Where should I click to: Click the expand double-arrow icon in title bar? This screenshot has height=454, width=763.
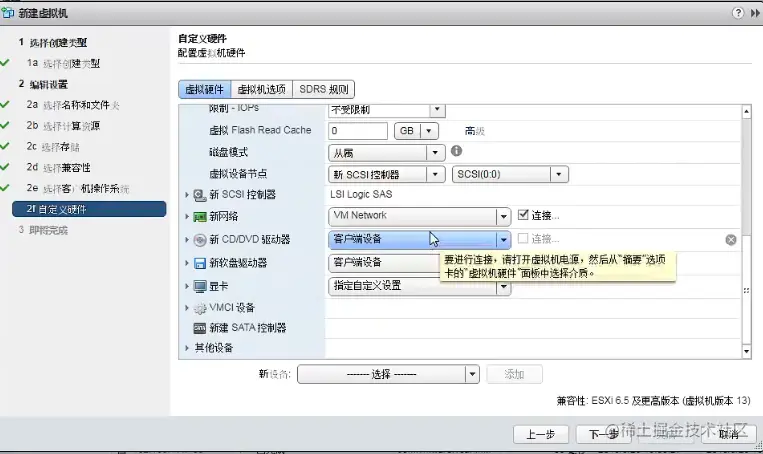(755, 13)
